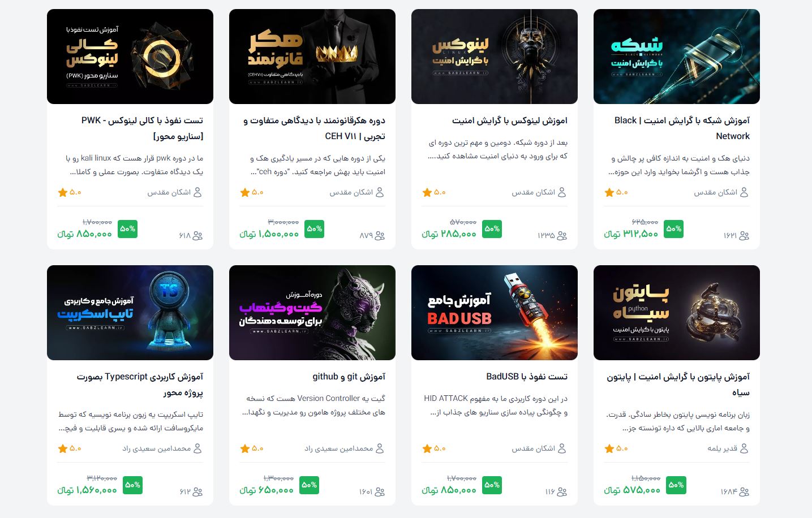Open the git and github course title

[x=349, y=377]
